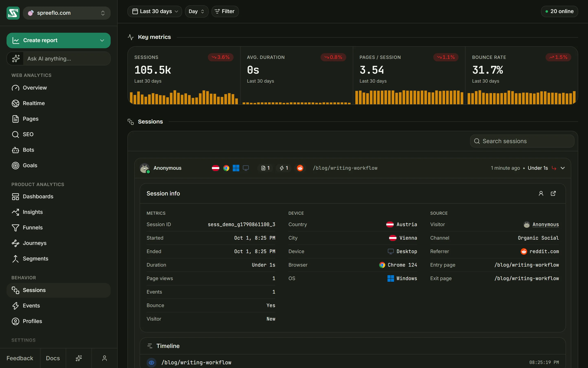The image size is (588, 368).
Task: Click the Sessions sidebar icon
Action: click(x=15, y=290)
